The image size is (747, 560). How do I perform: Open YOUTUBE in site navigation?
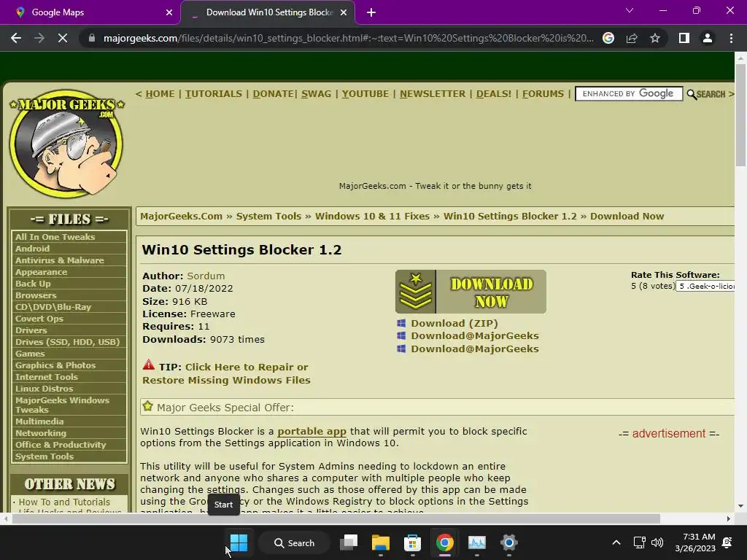click(x=365, y=94)
